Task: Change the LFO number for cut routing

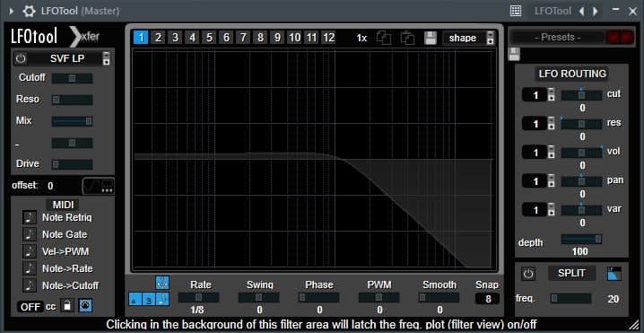Action: coord(538,95)
